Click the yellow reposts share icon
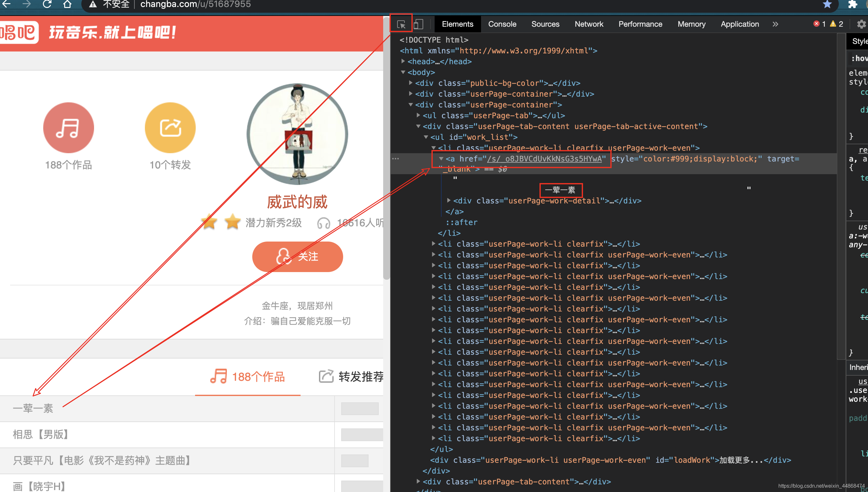 pos(170,128)
